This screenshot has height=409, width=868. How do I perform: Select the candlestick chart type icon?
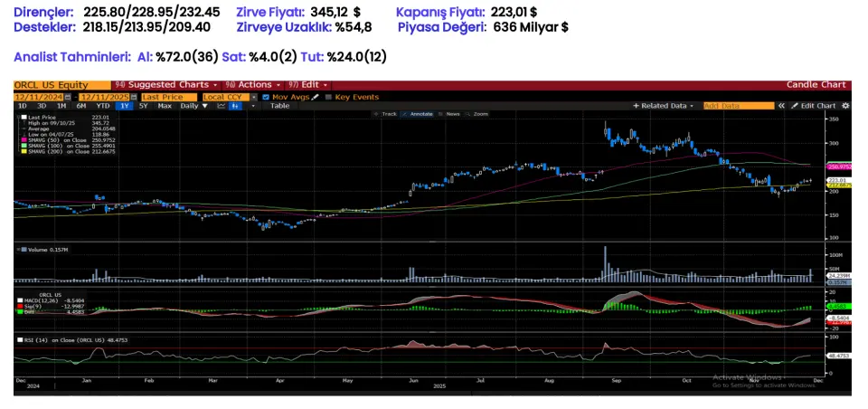pos(236,106)
